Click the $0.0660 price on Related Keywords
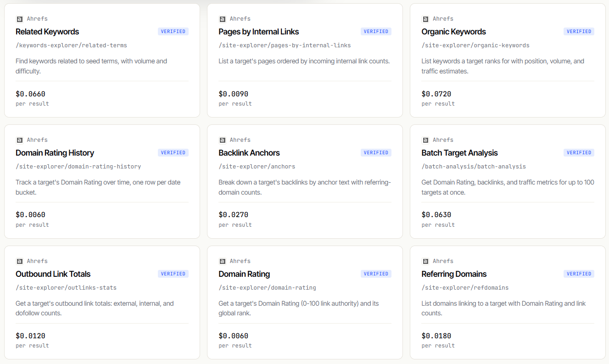Image resolution: width=609 pixels, height=364 pixels. [30, 94]
